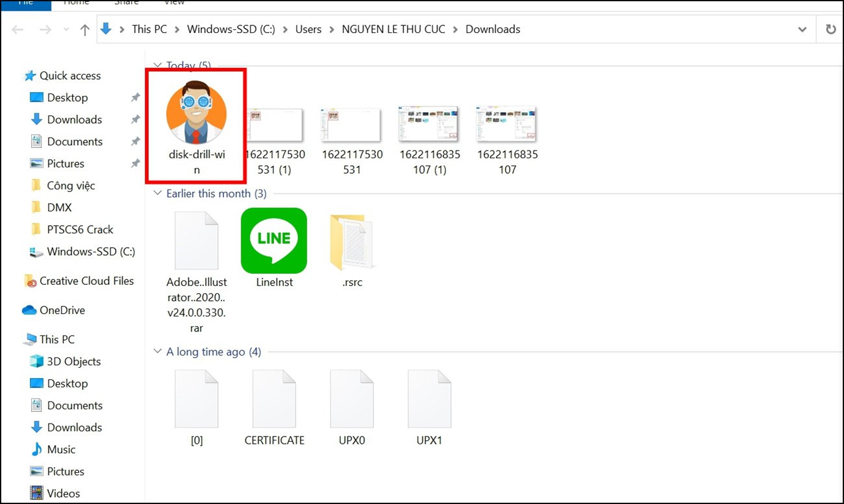Select the UPX0 file
844x504 pixels.
[x=351, y=399]
